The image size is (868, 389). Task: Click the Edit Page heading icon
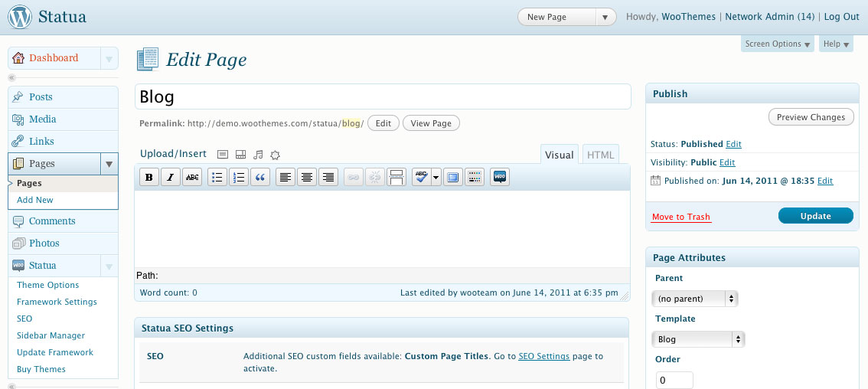[x=148, y=59]
